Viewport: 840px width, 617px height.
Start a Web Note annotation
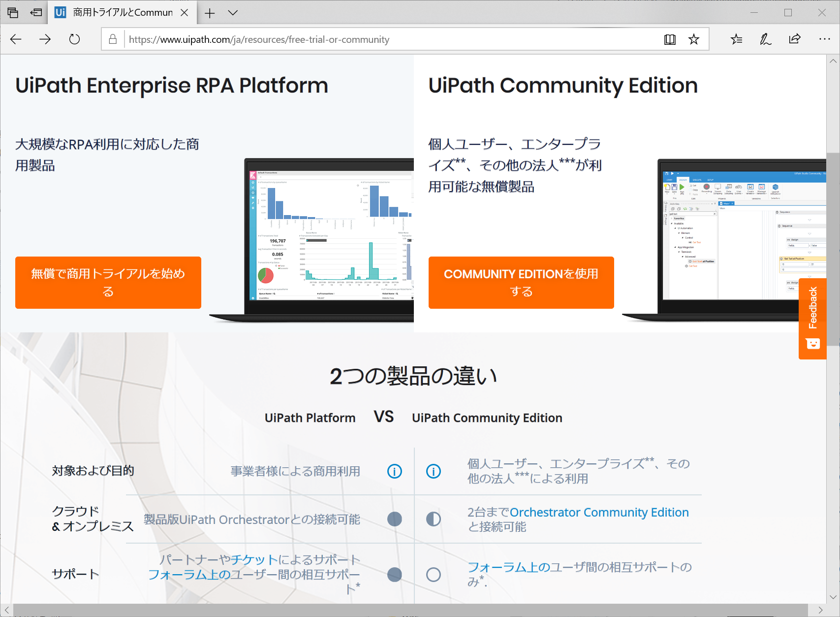click(x=765, y=39)
